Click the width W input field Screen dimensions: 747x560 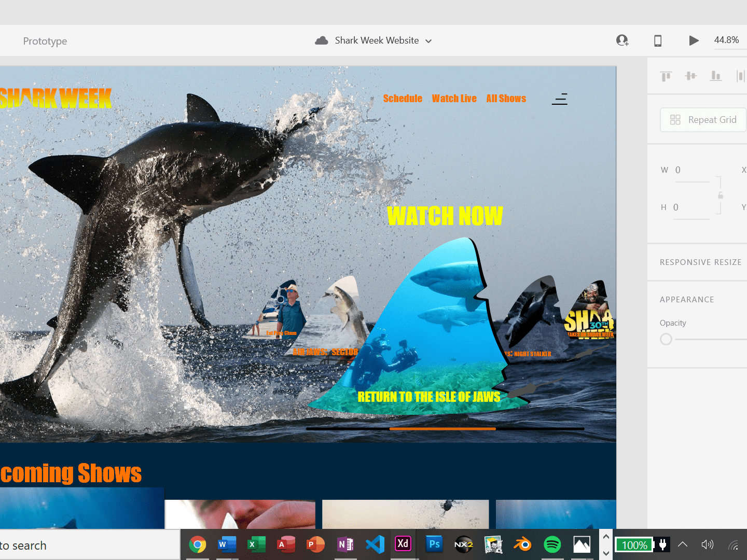[x=692, y=170]
